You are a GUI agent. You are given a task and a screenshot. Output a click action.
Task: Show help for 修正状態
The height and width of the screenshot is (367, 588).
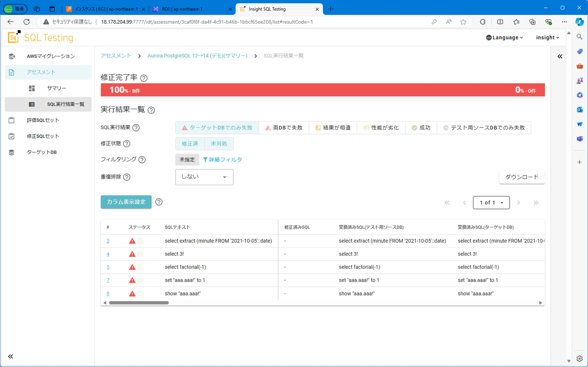coord(127,144)
